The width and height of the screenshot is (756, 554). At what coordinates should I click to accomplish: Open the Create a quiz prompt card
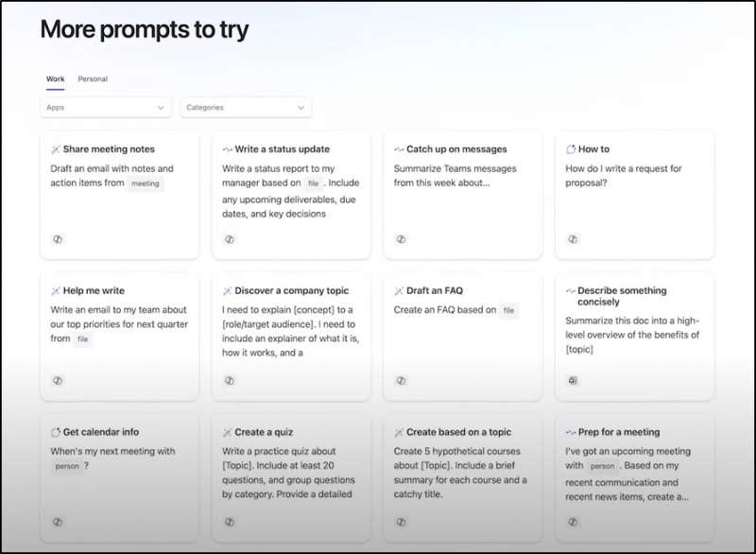(x=291, y=477)
